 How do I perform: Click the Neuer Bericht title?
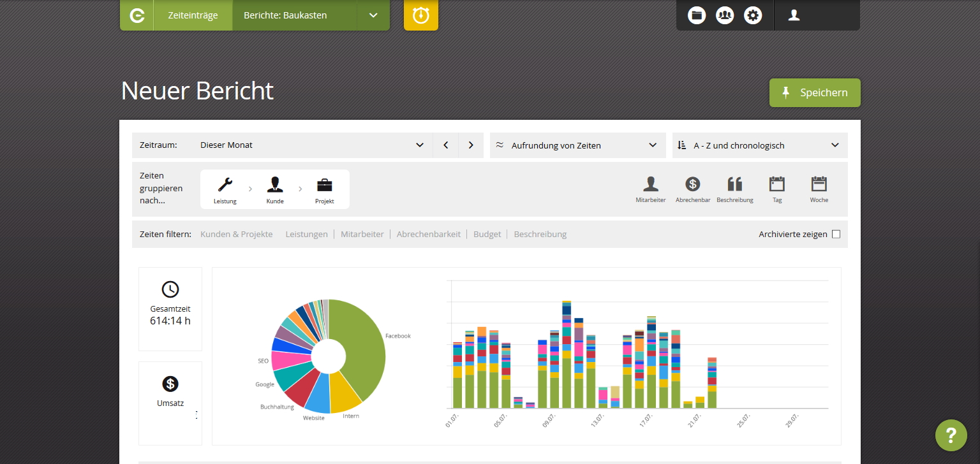[197, 91]
